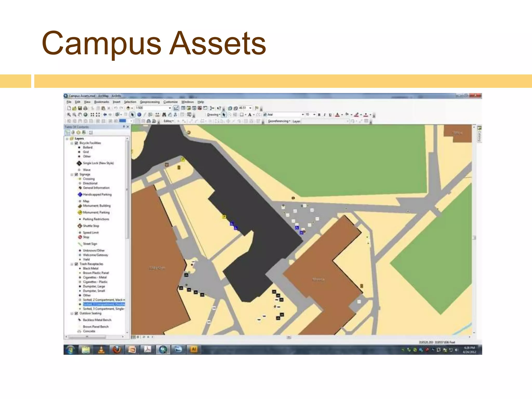Screen dimensions: 532x399
Task: Open the File menu
Action: [69, 102]
